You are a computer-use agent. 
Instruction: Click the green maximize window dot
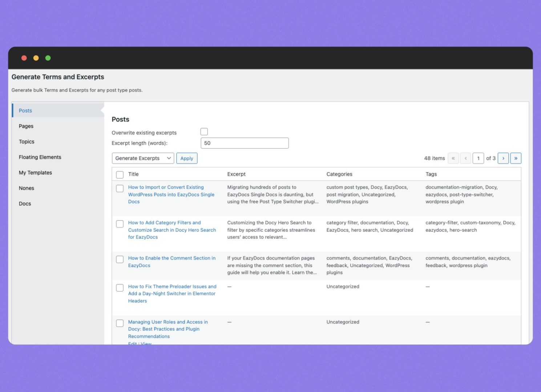[x=48, y=58]
